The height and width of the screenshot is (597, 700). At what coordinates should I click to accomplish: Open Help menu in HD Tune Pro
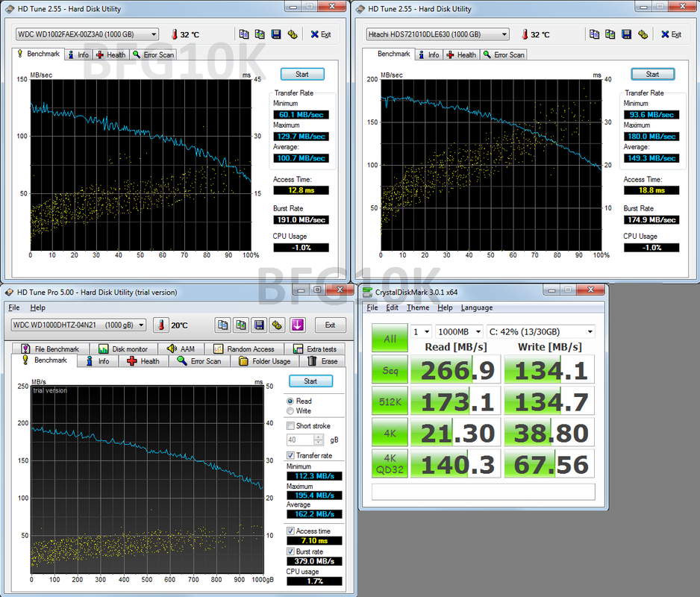[38, 307]
